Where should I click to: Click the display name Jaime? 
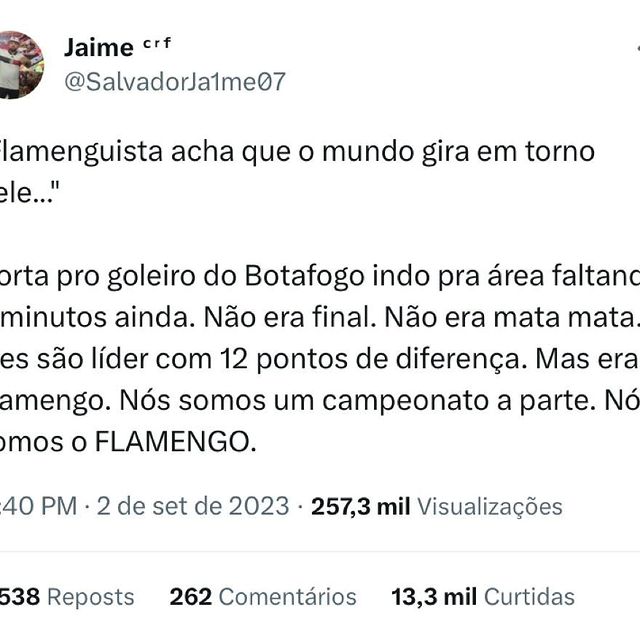click(x=99, y=47)
